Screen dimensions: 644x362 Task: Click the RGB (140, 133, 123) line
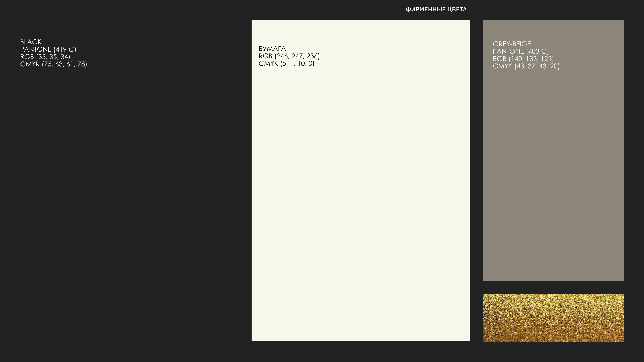tap(523, 59)
